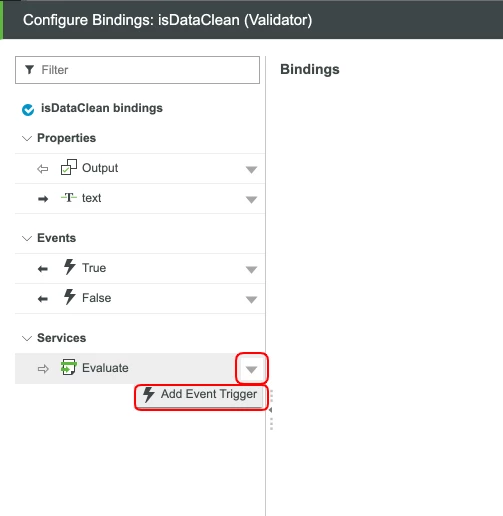Click the blue checkmark beside isDataClean bindings
503x516 pixels.
[x=28, y=110]
